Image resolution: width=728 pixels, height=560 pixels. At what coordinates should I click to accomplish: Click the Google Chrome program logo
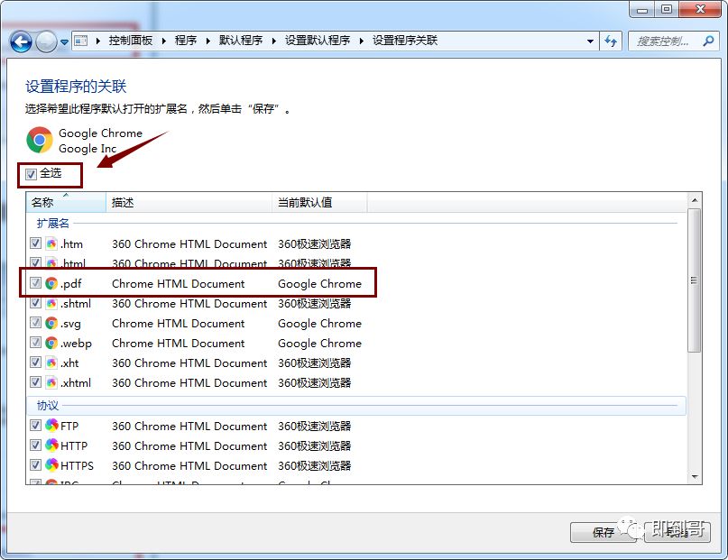pos(40,140)
